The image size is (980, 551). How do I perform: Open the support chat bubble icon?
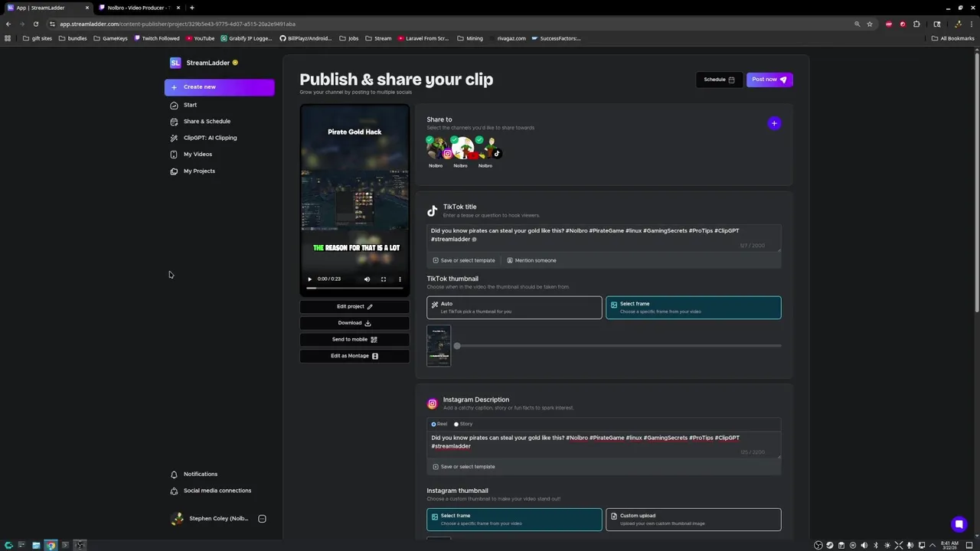point(959,524)
